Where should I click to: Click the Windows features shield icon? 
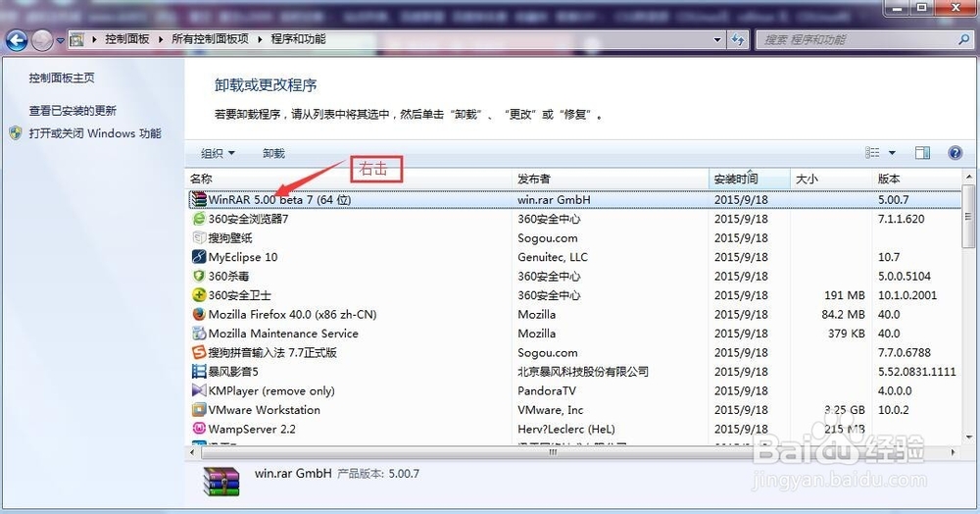click(x=16, y=133)
